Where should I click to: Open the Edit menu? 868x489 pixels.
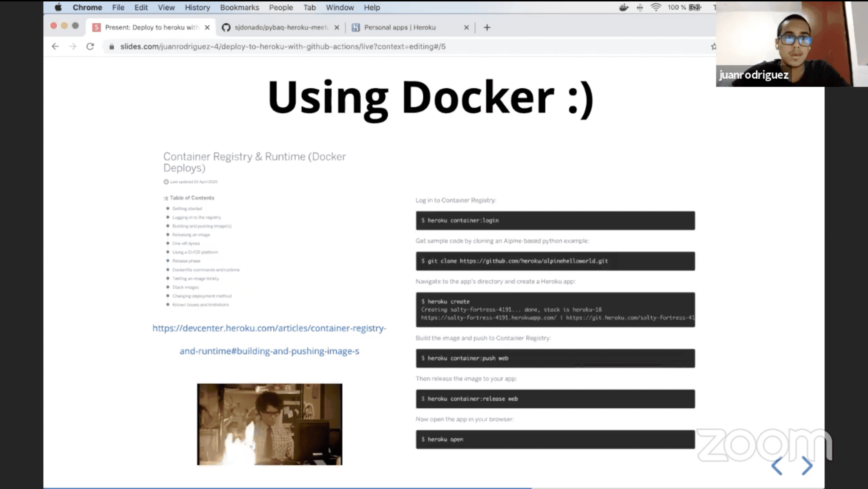click(x=141, y=7)
